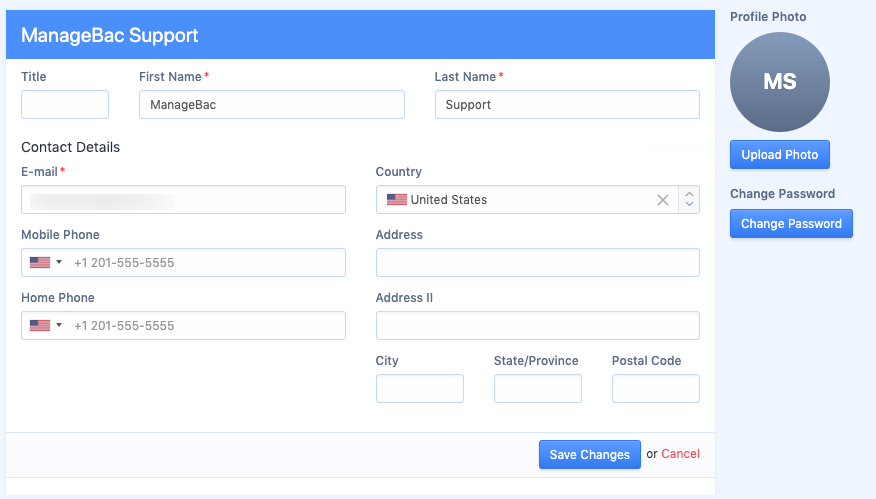
Task: Click the MS profile photo avatar
Action: point(779,82)
